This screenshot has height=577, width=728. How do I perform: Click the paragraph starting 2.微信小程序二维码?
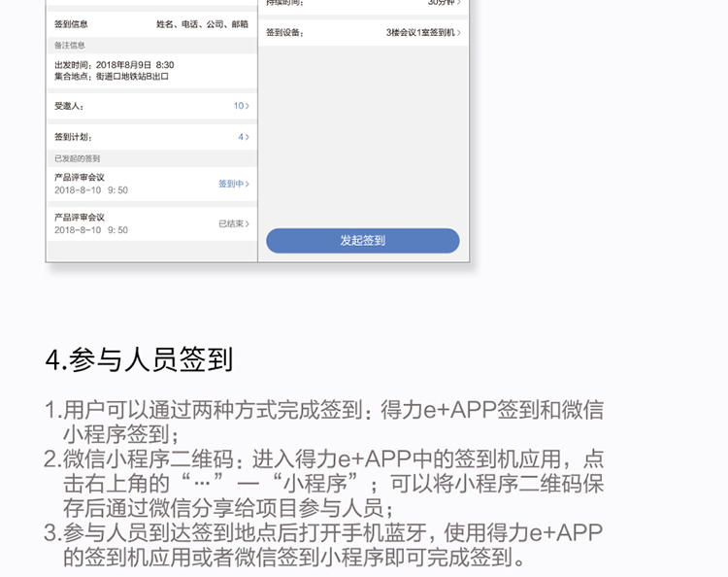[x=323, y=484]
